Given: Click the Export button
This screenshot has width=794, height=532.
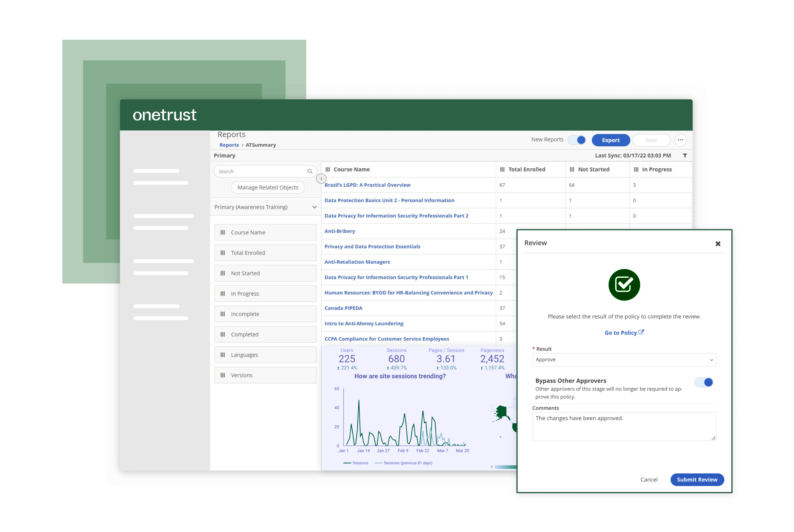Looking at the screenshot, I should point(610,140).
